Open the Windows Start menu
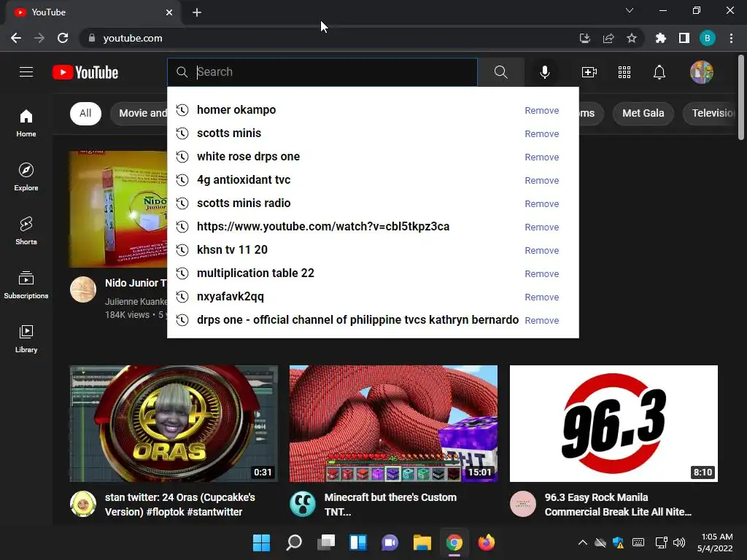 (261, 542)
